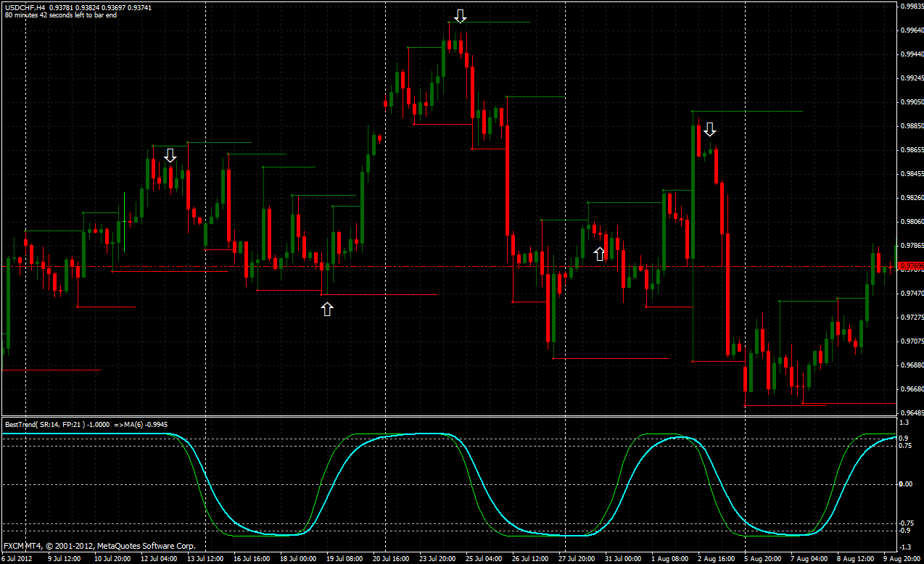The image size is (924, 564).
Task: Click the '26 Jul 12:00' time axis label
Action: [529, 559]
